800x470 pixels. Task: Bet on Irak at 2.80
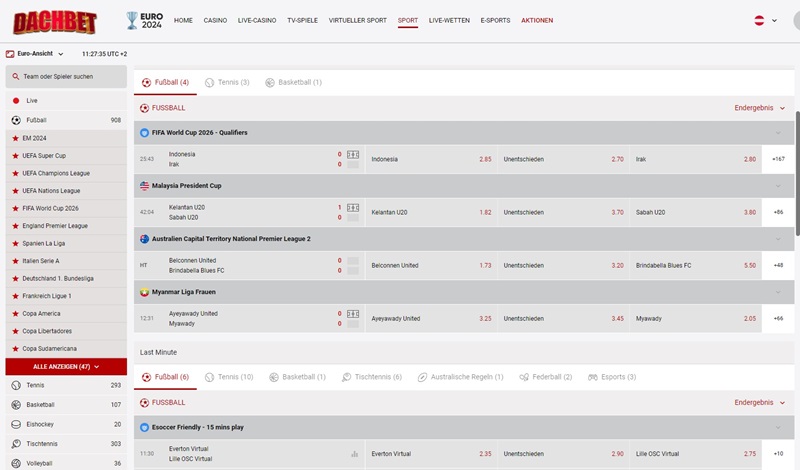(695, 159)
